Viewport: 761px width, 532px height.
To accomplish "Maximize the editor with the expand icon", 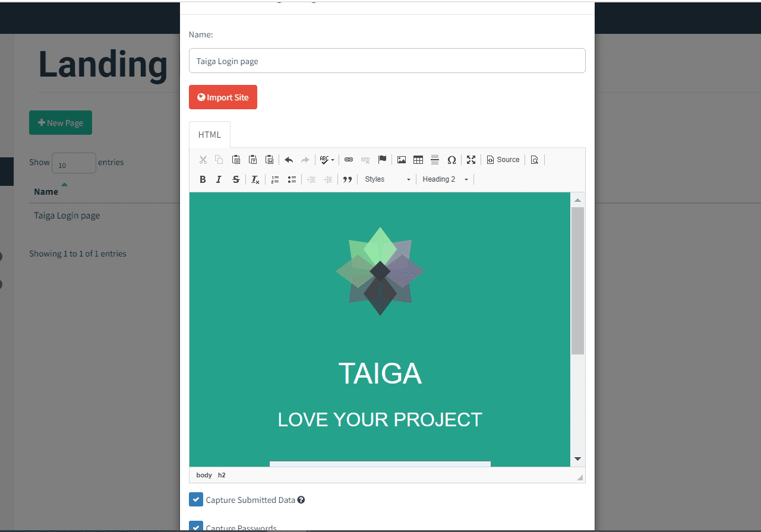I will click(x=471, y=160).
